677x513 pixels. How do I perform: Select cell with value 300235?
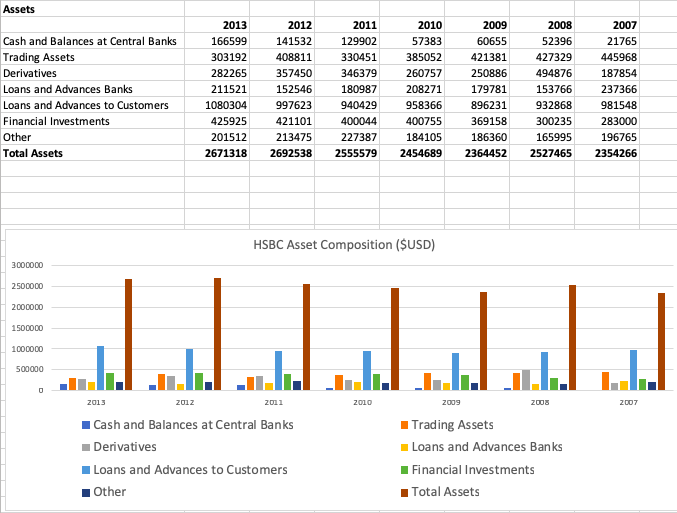click(x=542, y=121)
